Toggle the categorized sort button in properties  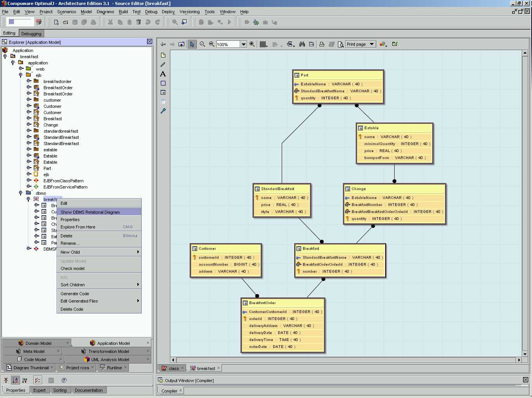(25, 380)
